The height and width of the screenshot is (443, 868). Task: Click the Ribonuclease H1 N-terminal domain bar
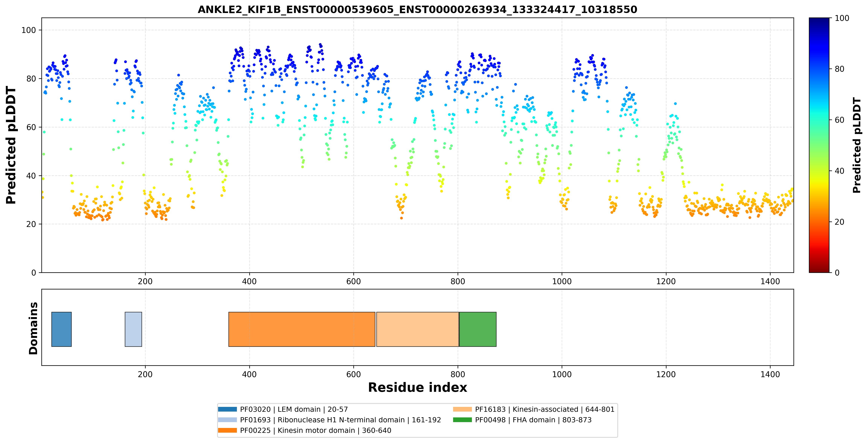pos(133,329)
